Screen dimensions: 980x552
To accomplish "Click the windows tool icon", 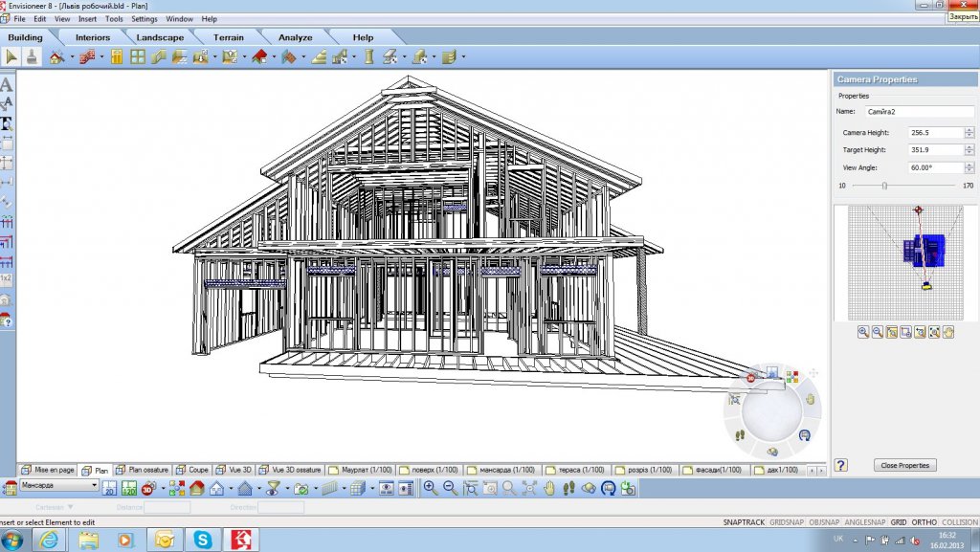I will tap(138, 57).
